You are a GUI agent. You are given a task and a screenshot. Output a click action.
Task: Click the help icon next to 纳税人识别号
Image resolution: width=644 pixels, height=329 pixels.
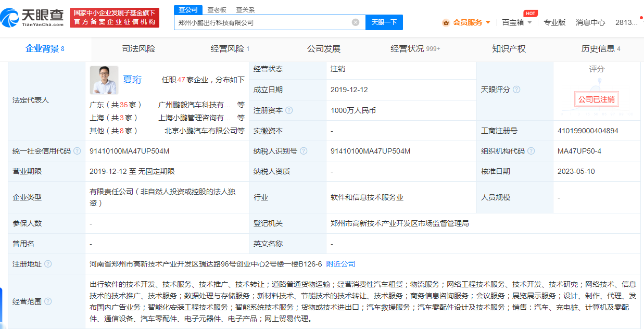[x=304, y=151]
